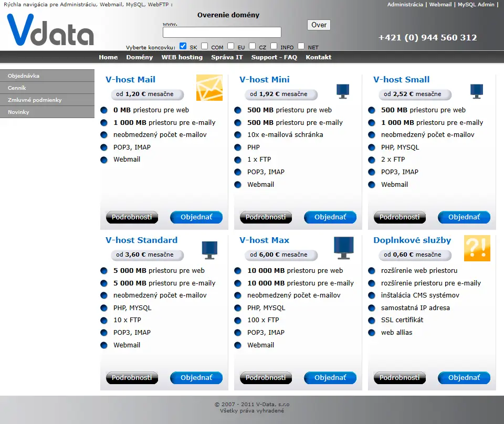Click the 'od 0,60 € mesačne' price badge
Screen dimensions: 504x424
415,255
